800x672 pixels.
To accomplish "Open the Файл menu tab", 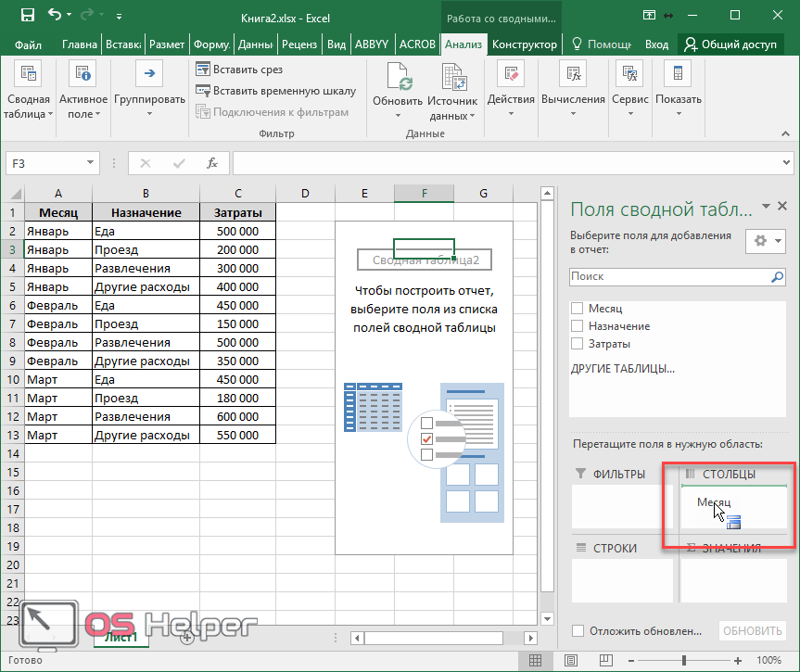I will coord(28,44).
